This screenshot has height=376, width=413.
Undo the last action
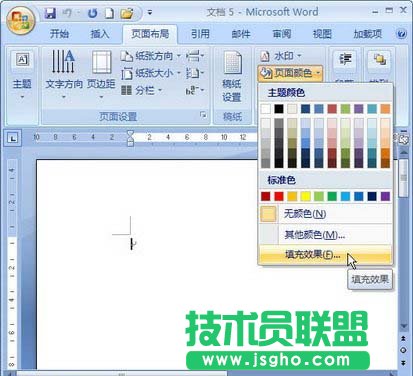click(x=67, y=13)
